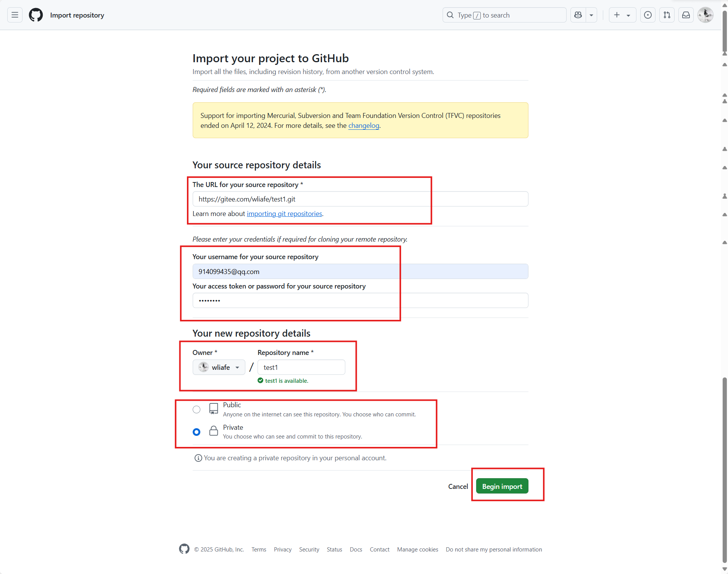
Task: Open the changelog link
Action: pyautogui.click(x=364, y=126)
